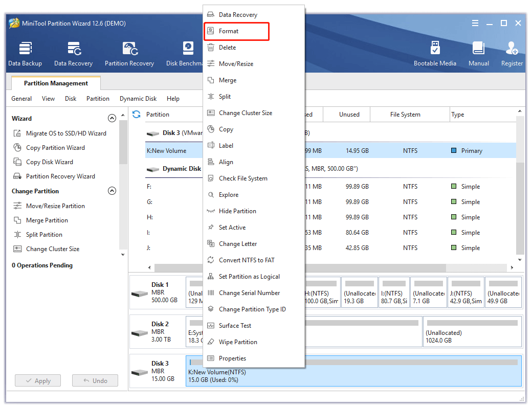Choose Merge from context menu
Image resolution: width=532 pixels, height=406 pixels.
tap(254, 80)
